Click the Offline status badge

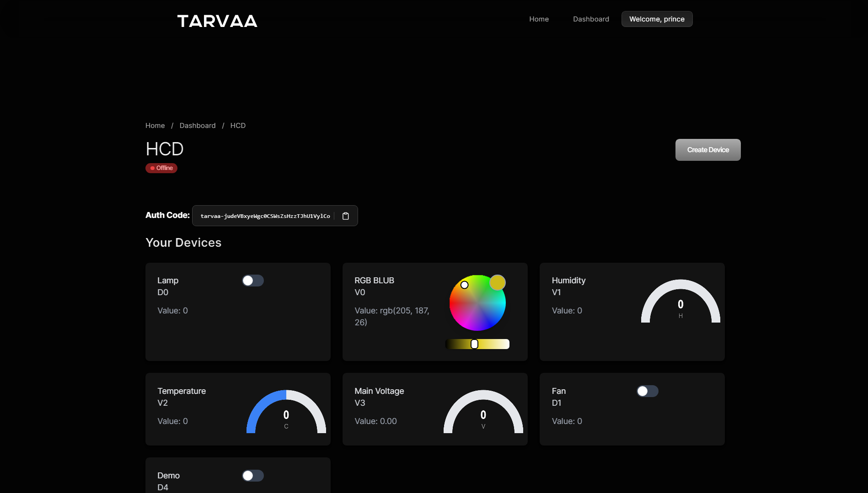coord(161,168)
